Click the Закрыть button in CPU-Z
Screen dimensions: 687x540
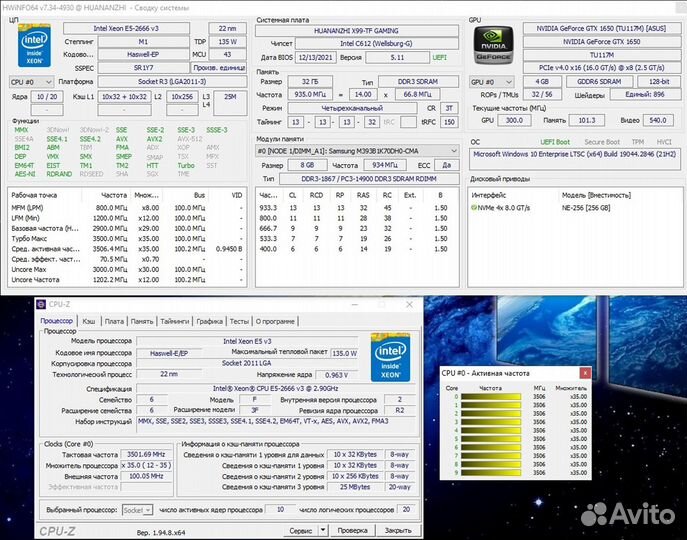[x=398, y=530]
